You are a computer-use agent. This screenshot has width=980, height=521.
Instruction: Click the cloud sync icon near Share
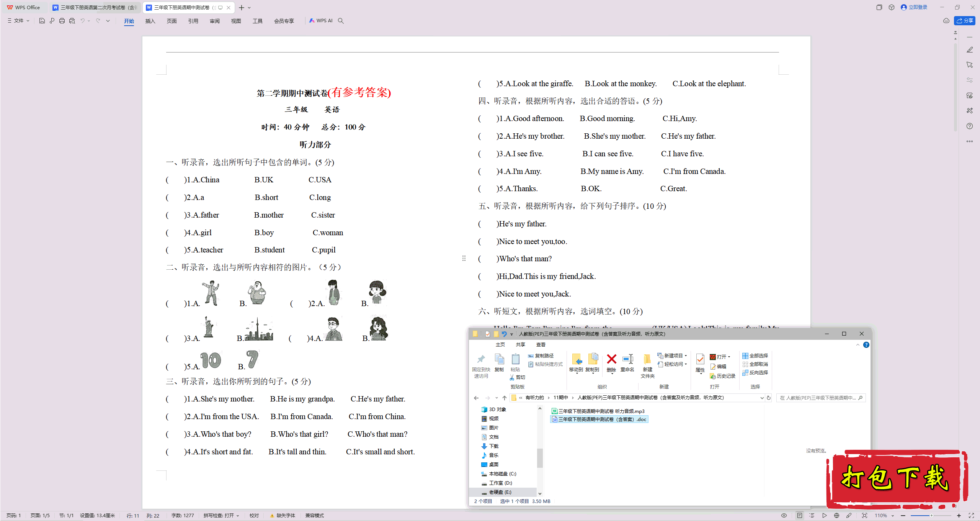click(x=946, y=21)
